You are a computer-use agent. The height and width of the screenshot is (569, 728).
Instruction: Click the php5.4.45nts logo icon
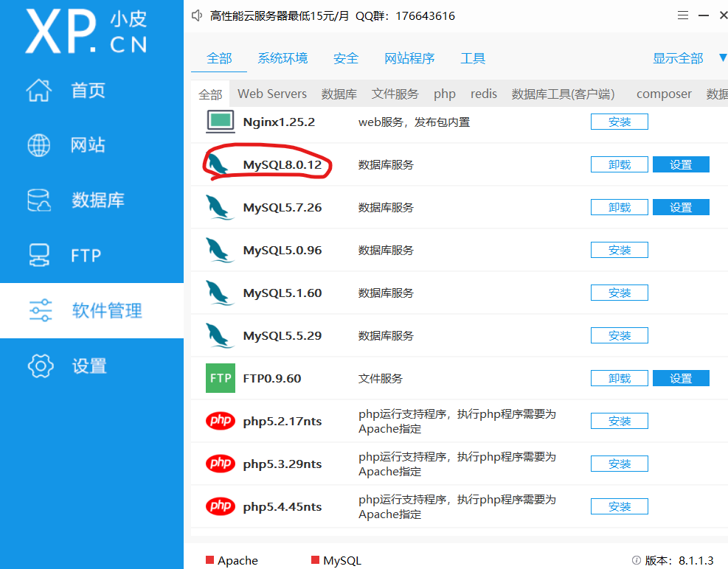[x=220, y=506]
